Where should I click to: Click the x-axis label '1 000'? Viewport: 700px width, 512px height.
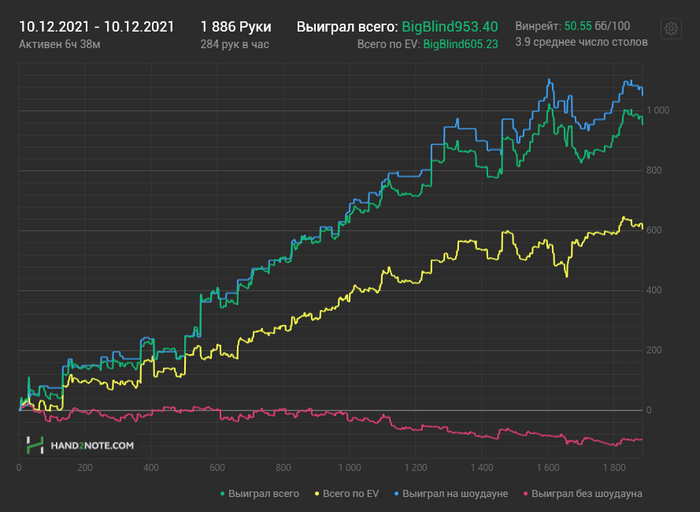point(350,468)
